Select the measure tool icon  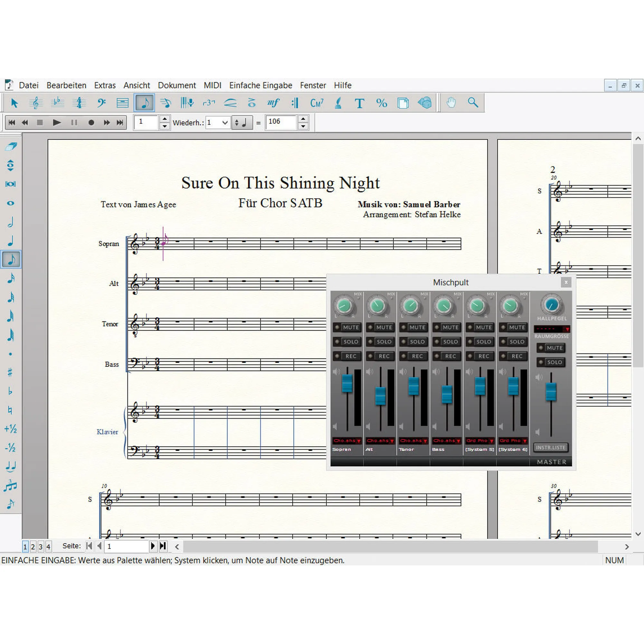[x=122, y=103]
